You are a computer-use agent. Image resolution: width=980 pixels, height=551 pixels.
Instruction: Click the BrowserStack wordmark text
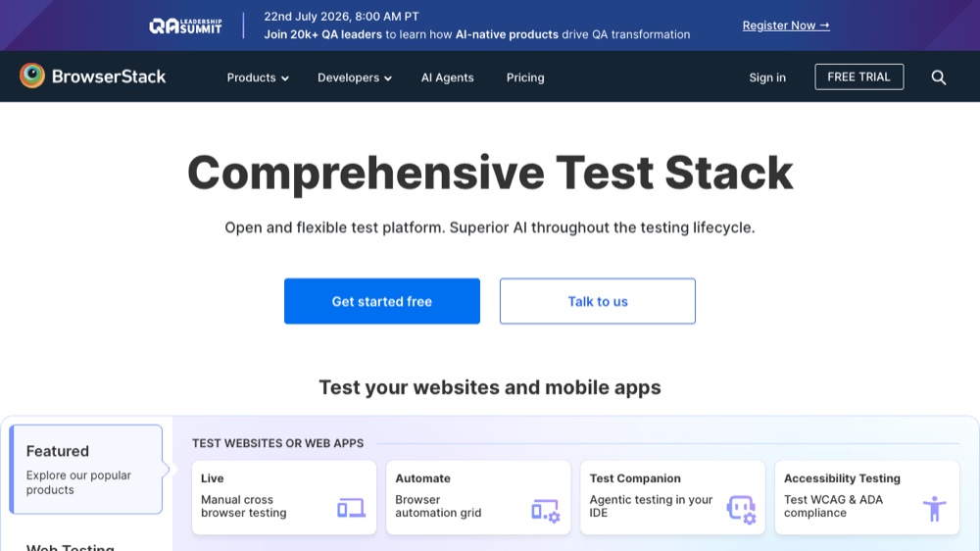pyautogui.click(x=109, y=76)
